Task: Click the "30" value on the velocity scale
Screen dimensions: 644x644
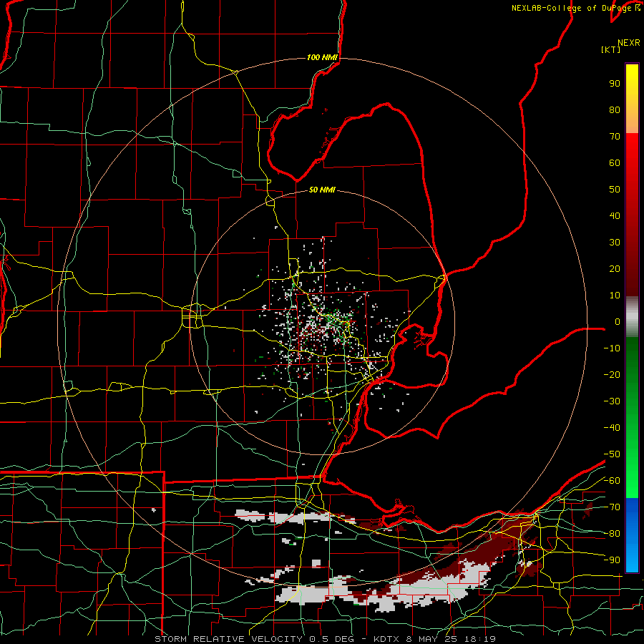Action: [x=615, y=243]
